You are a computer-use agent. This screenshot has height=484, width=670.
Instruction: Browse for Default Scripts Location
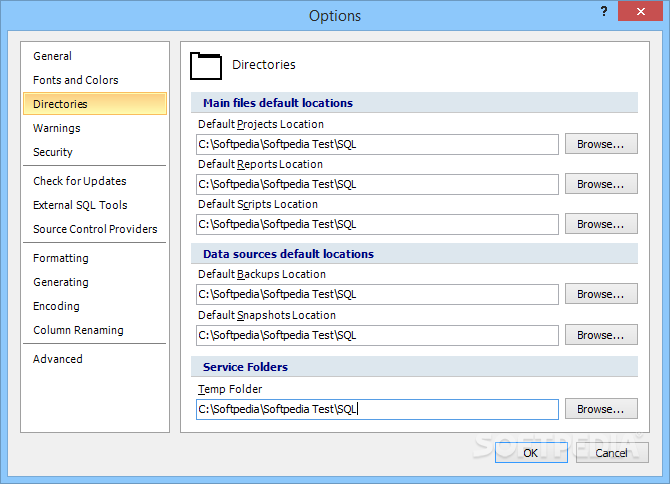(x=601, y=224)
